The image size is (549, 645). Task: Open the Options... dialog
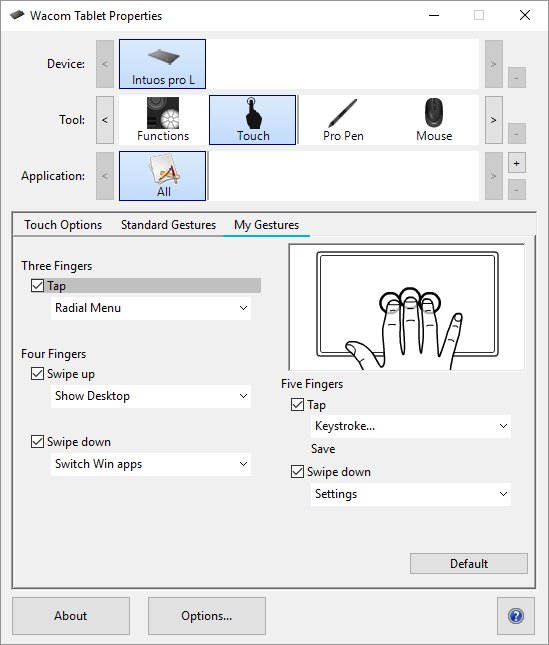pyautogui.click(x=207, y=616)
